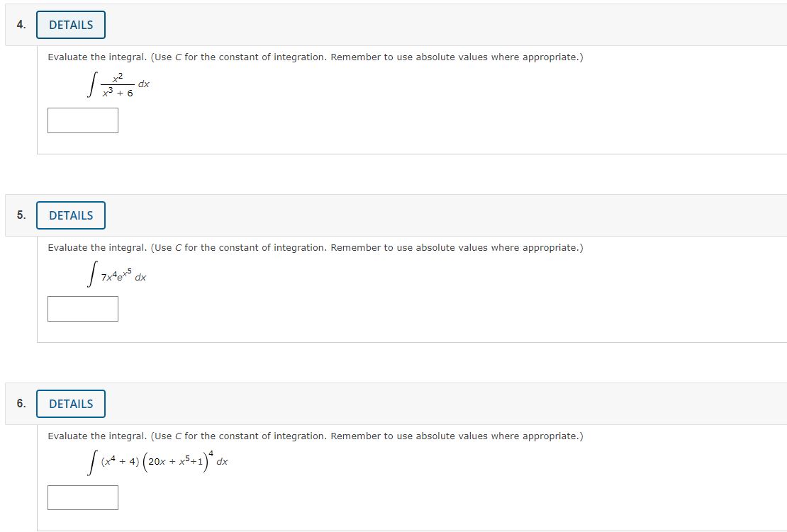Click the header bar of question 6
Viewport: 787px width, 532px height.
coord(425,404)
